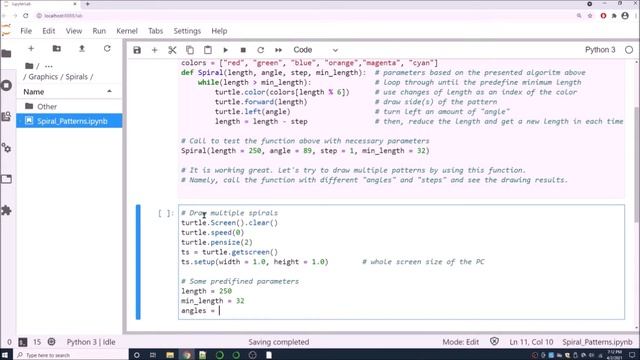Click the Saving completed status message

pos(279,342)
